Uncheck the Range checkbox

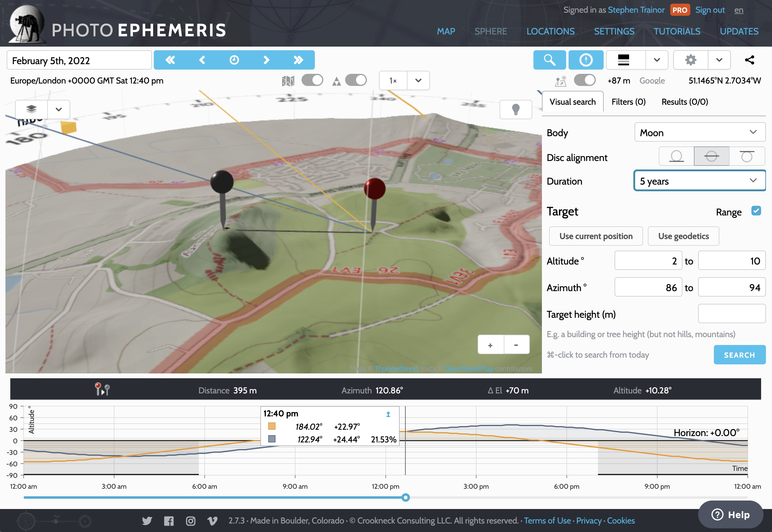coord(756,211)
